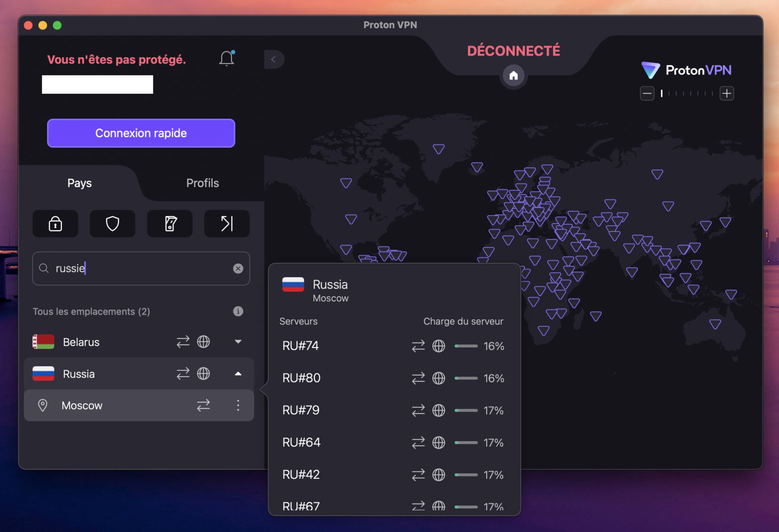This screenshot has width=779, height=532.
Task: Click the red close window button
Action: tap(28, 25)
